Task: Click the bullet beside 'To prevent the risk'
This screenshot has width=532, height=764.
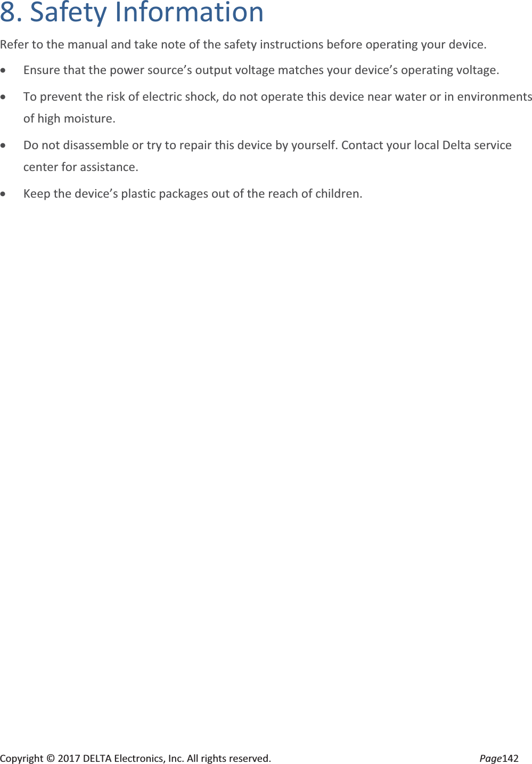Action: (4, 97)
